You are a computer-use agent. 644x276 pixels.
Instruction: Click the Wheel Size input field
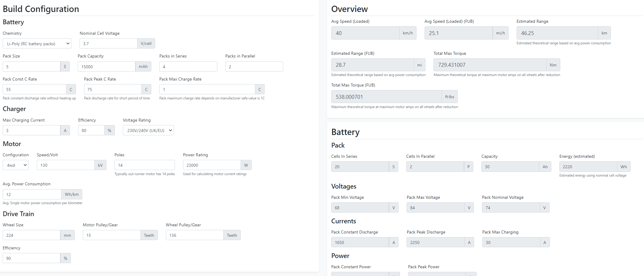point(31,235)
